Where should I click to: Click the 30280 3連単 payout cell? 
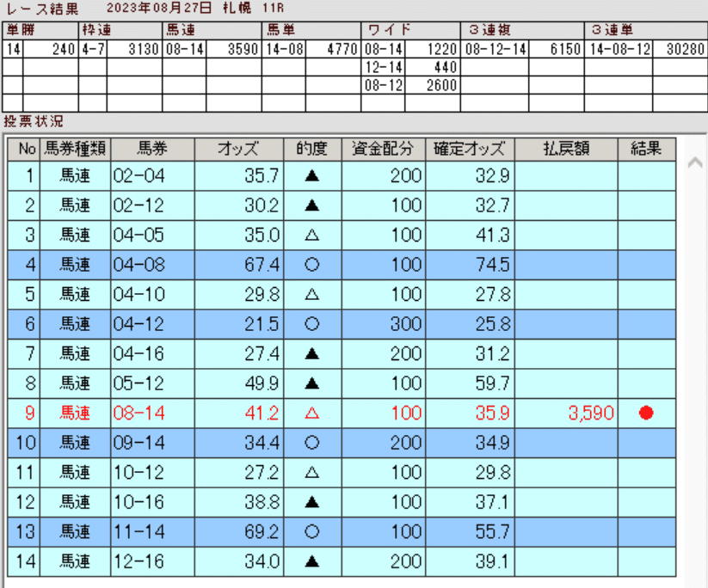(x=680, y=49)
